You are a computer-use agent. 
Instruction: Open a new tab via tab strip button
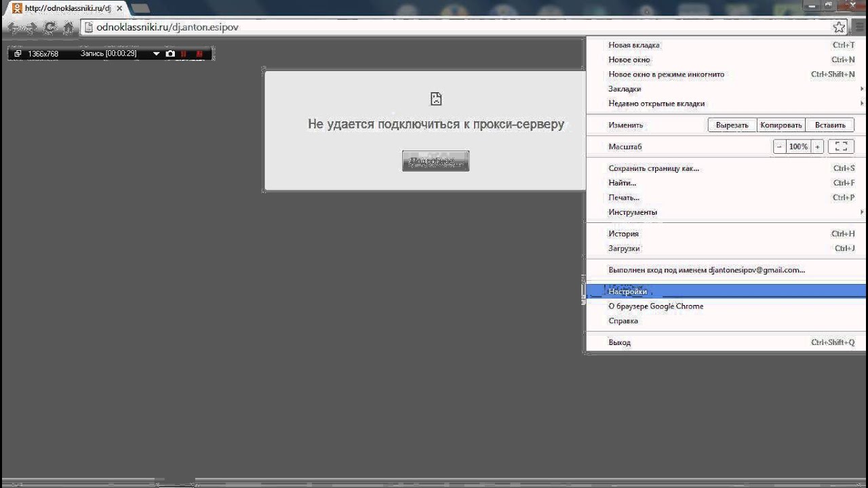pyautogui.click(x=140, y=8)
